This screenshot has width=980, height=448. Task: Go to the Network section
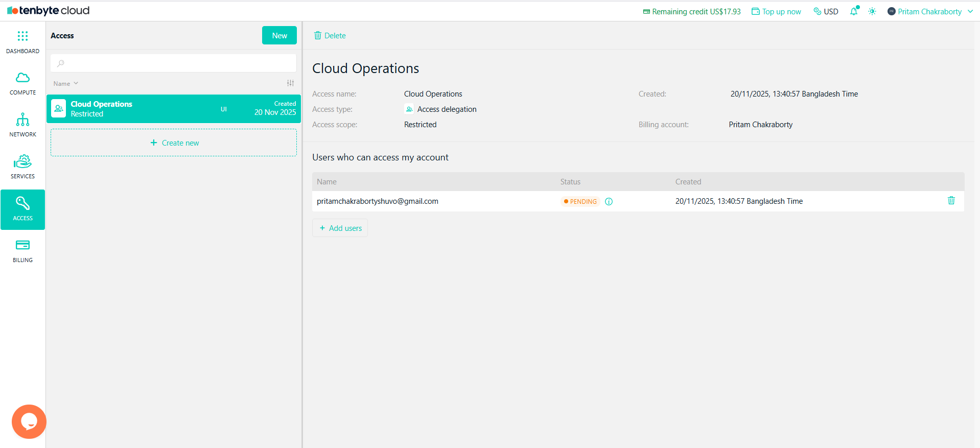point(22,126)
